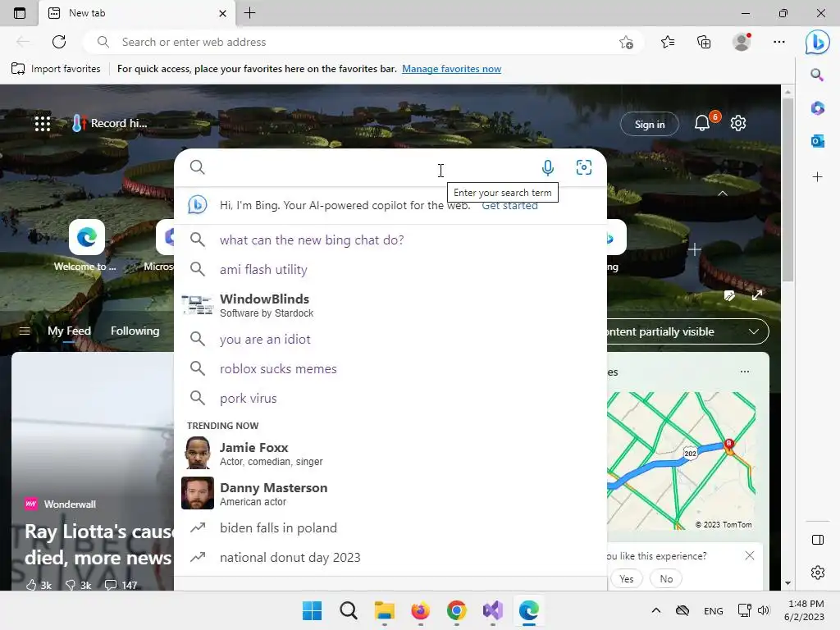840x630 pixels.
Task: Open the user profile avatar
Action: click(742, 42)
